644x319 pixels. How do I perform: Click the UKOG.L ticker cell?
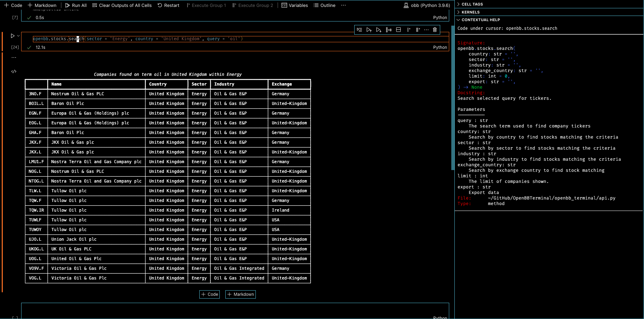(36, 249)
